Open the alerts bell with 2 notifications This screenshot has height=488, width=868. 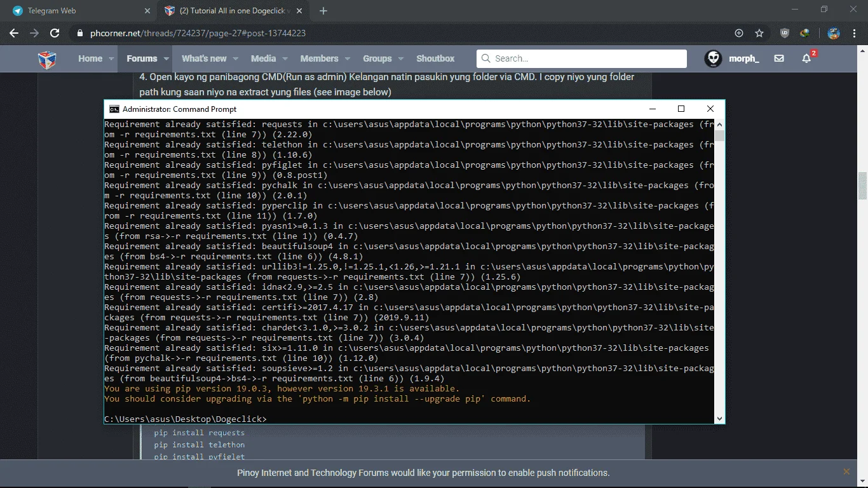coord(808,58)
